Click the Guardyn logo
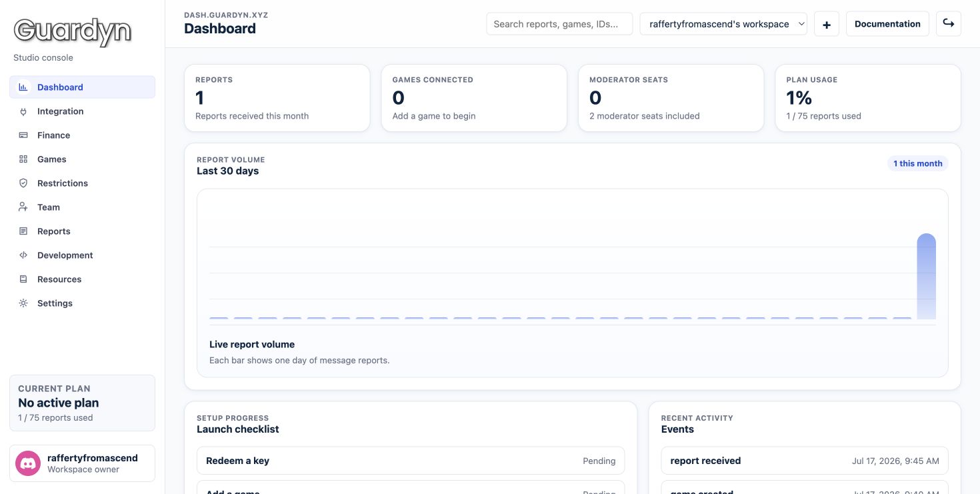 pyautogui.click(x=73, y=32)
